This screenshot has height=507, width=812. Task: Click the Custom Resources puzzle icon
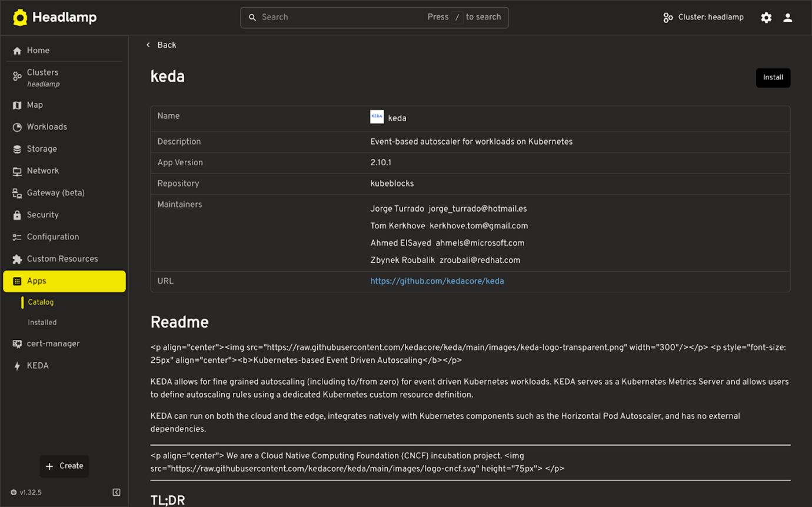(17, 259)
